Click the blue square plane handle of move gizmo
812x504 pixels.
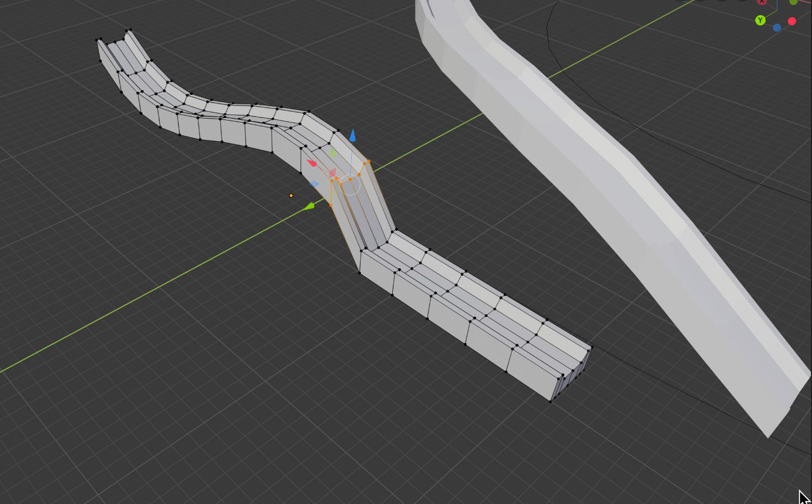[315, 184]
